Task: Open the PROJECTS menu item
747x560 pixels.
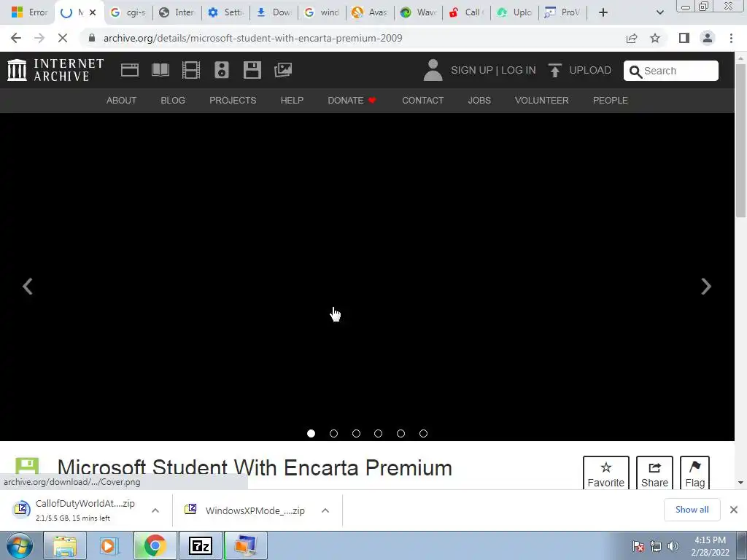Action: [x=233, y=101]
